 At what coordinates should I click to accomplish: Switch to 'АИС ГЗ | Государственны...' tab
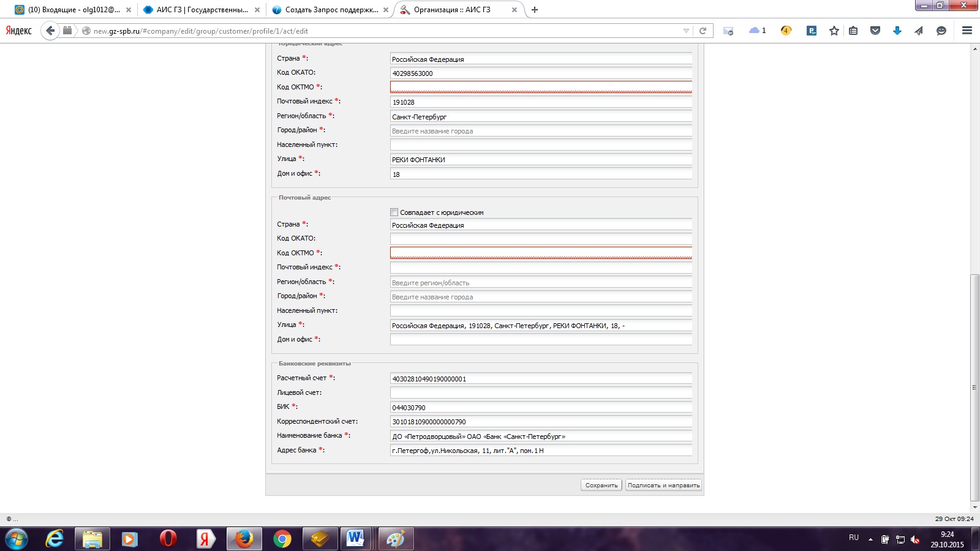[x=202, y=10]
